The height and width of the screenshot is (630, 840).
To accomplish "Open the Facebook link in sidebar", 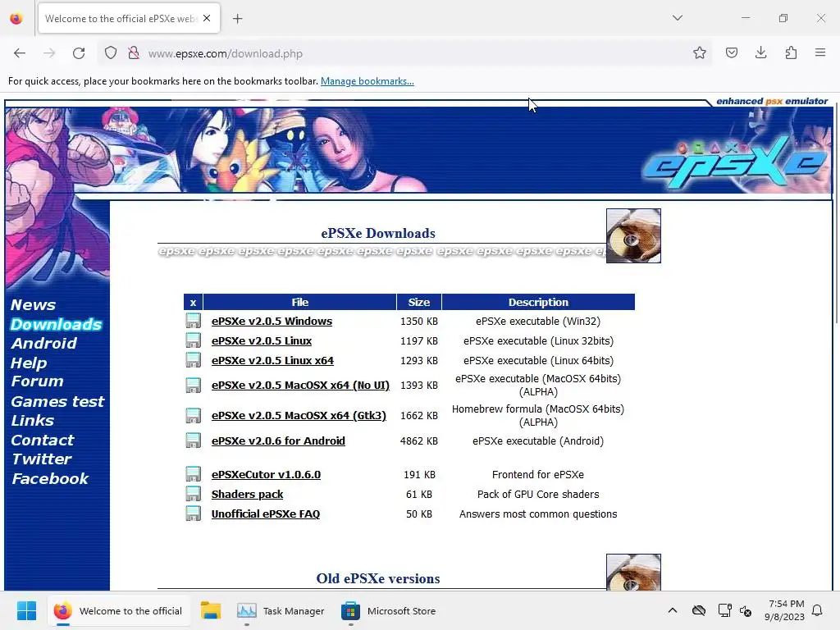I will [50, 478].
